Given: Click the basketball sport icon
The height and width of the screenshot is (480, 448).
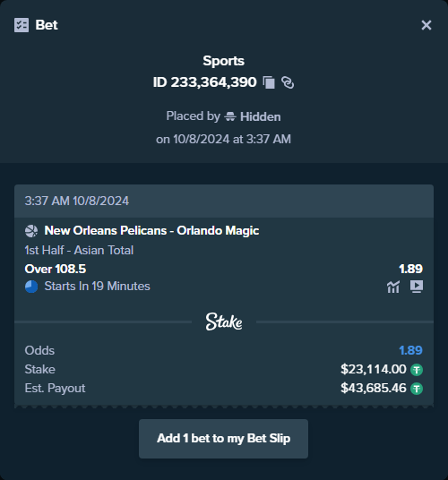Looking at the screenshot, I should coord(31,231).
